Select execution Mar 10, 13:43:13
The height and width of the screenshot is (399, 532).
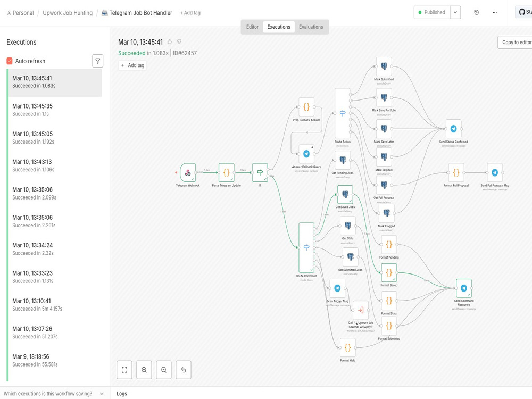point(54,165)
